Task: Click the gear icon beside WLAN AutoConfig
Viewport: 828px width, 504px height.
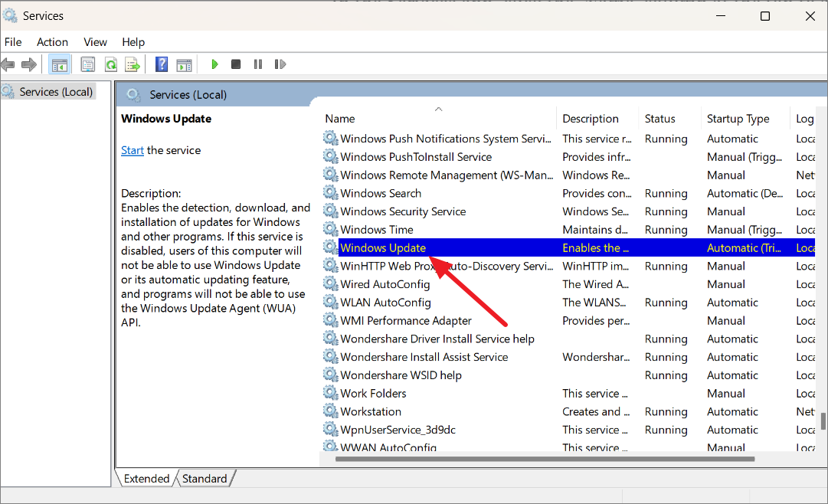Action: (x=331, y=303)
